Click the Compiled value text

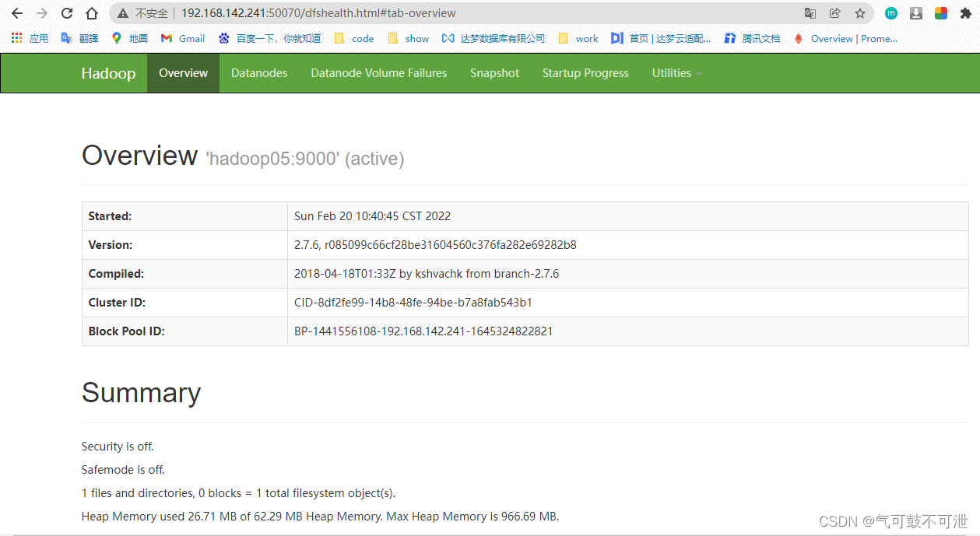coord(427,274)
